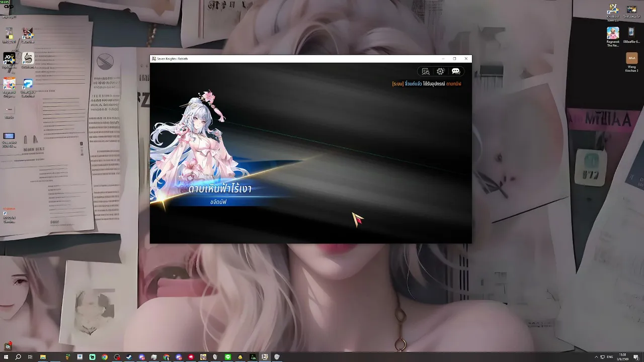Click the glowing skill name banner text
The image size is (644, 362).
point(220,189)
